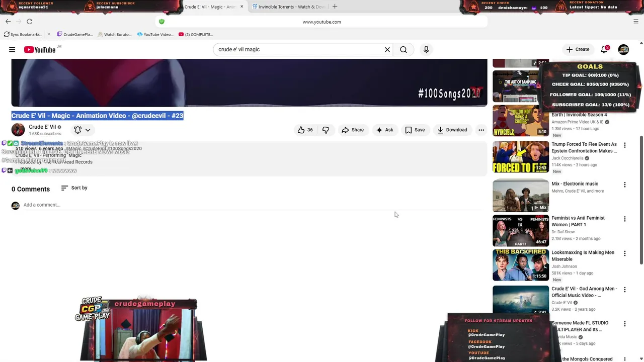
Task: Open options for FL STUDIO MULTIPLAYER video
Action: [x=625, y=324]
